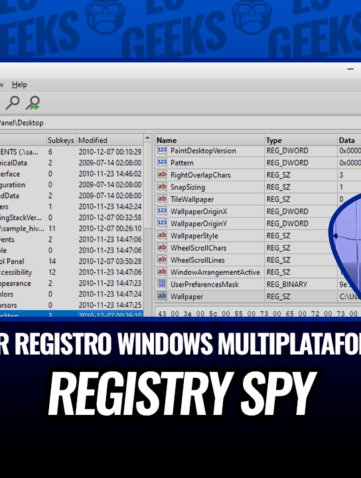Click the modified date 2010-12-07 00:10:29
Image resolution: width=361 pixels, height=478 pixels.
110,152
